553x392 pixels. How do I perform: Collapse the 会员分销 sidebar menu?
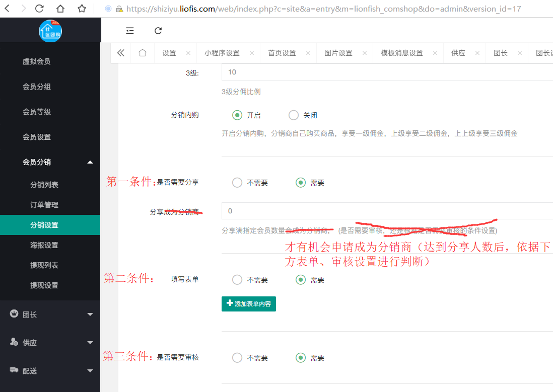coord(90,162)
